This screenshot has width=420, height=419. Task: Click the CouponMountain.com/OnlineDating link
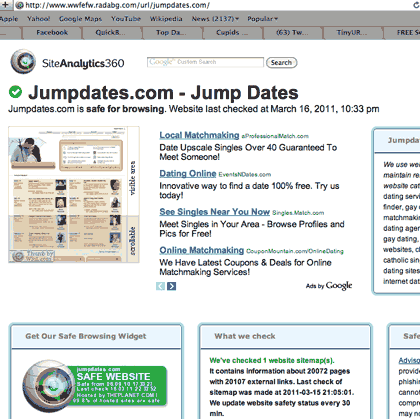click(x=295, y=251)
